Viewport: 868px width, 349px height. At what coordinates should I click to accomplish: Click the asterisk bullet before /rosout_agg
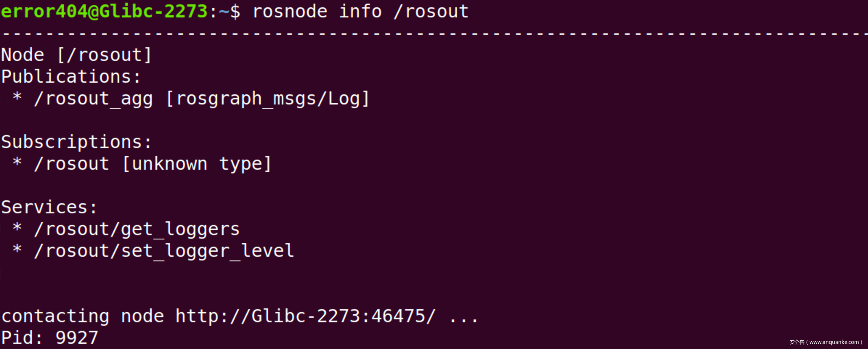coord(17,98)
